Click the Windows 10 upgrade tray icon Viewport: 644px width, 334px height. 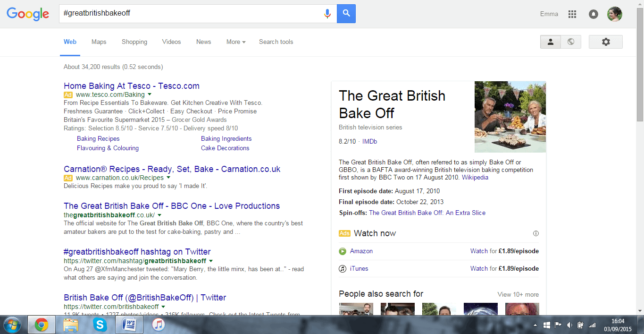[x=547, y=325]
